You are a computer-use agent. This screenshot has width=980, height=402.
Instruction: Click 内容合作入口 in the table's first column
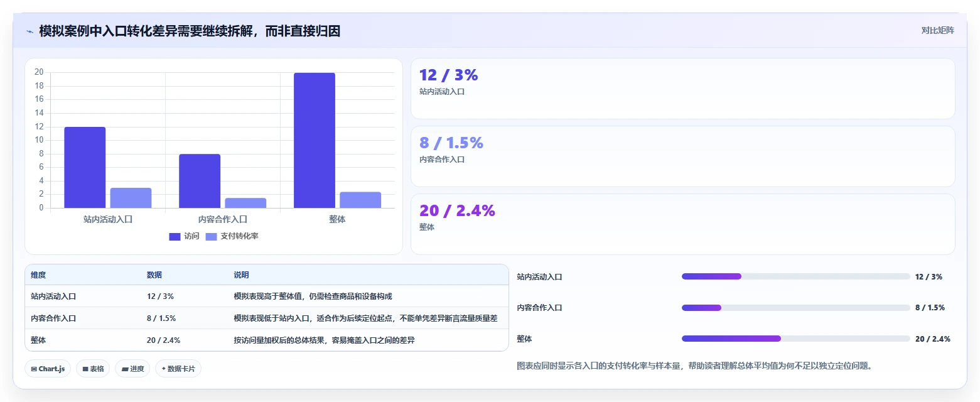coord(53,318)
